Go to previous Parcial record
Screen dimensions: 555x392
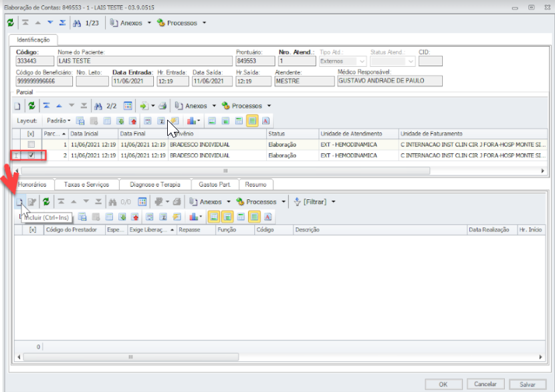click(x=59, y=106)
